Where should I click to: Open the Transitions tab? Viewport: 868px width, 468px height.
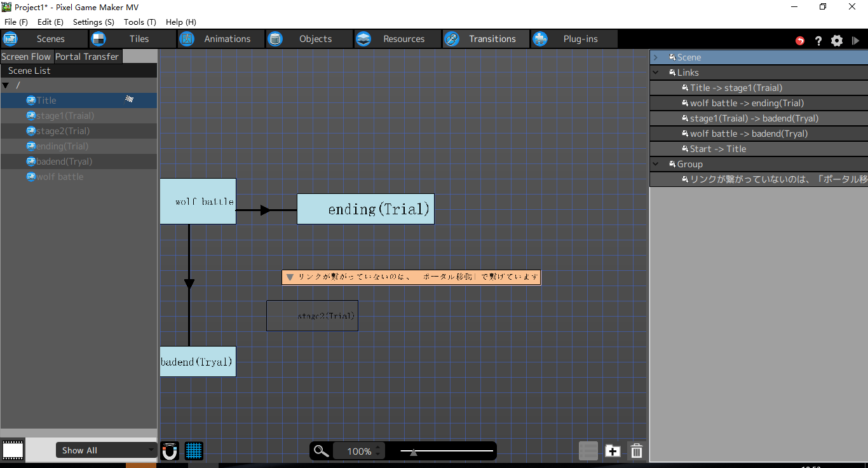point(486,39)
